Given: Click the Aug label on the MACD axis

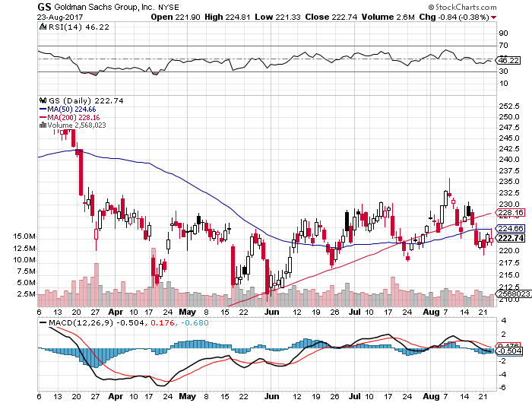Looking at the screenshot, I should click(x=431, y=397).
